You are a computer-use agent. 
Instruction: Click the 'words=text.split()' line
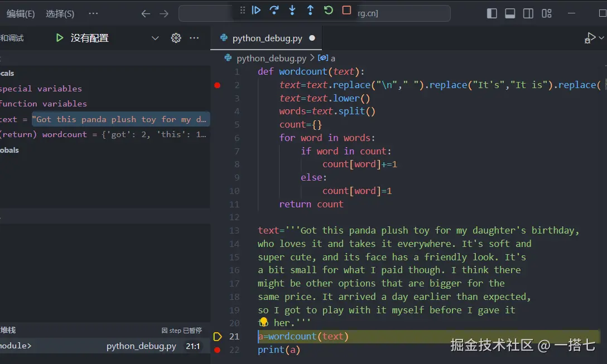[327, 111]
